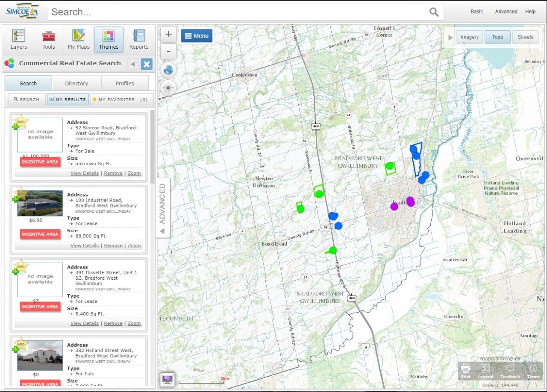This screenshot has height=392, width=547.
Task: Click the globe icon to view full extent
Action: (168, 70)
